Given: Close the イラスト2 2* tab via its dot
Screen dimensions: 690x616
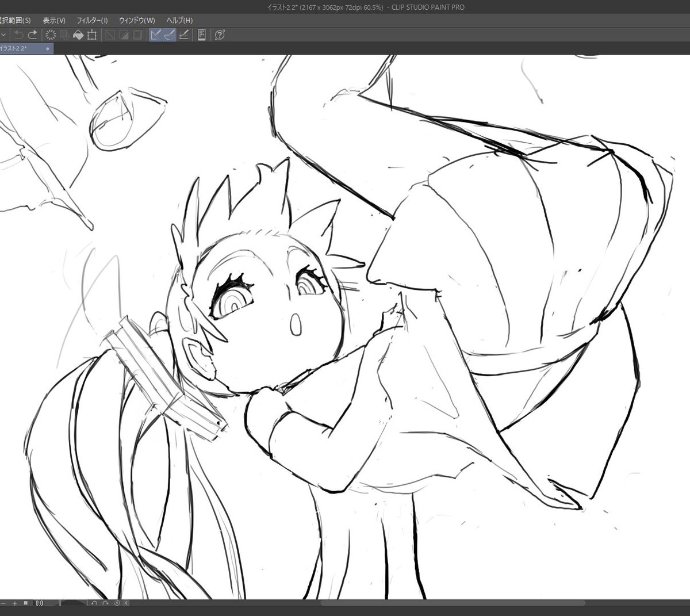Looking at the screenshot, I should click(48, 49).
